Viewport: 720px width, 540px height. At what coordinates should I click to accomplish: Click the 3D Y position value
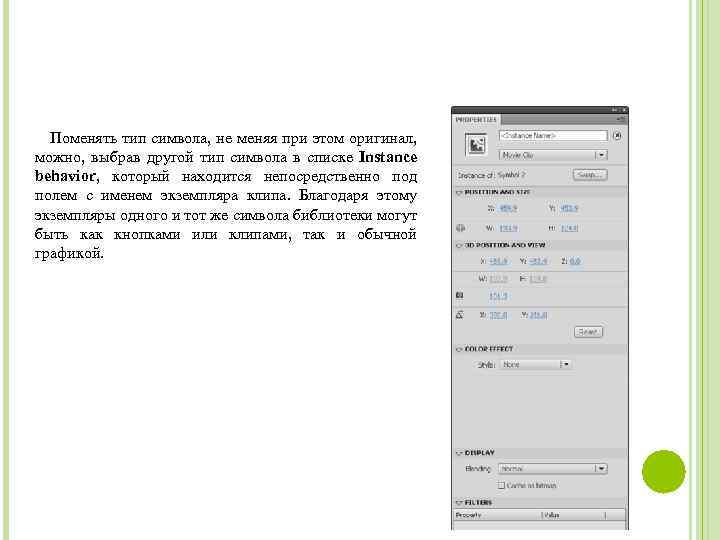(x=538, y=261)
